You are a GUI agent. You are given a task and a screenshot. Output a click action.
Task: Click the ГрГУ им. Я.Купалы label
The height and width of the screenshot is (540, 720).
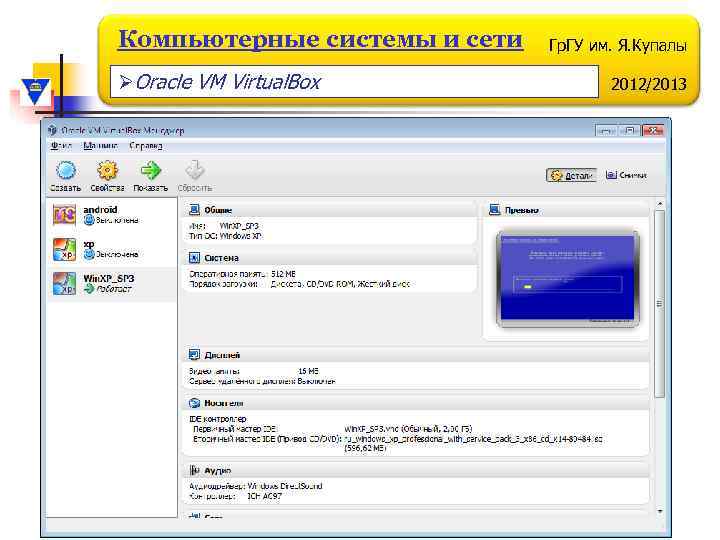coord(618,45)
